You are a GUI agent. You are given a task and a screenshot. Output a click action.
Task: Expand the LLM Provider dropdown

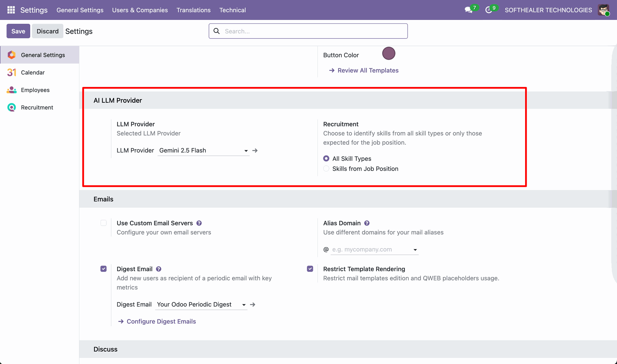tap(246, 151)
